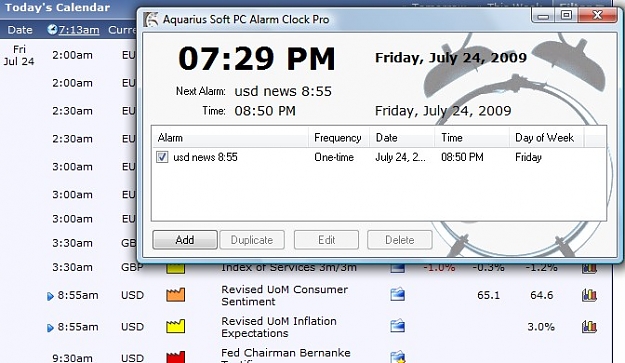Click 'Revised UoM Inflation Expectations' event name
This screenshot has height=363, width=625.
click(x=279, y=327)
